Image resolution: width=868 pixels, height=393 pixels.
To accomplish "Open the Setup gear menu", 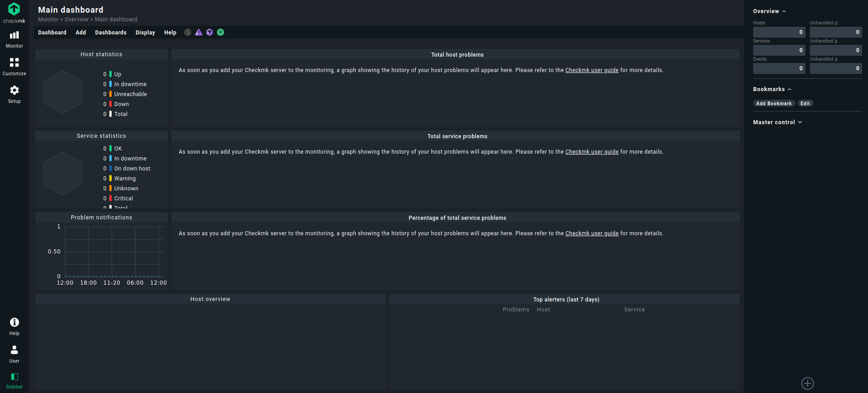I will click(15, 94).
